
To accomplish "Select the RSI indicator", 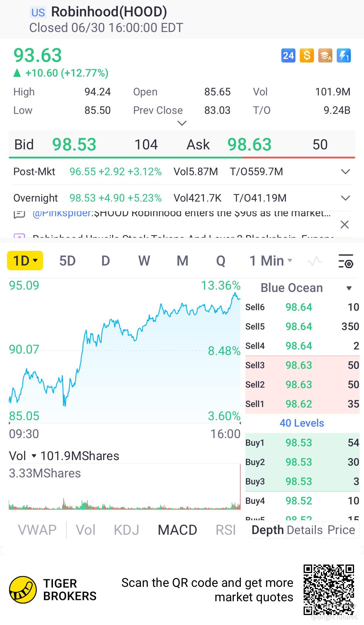I will (x=226, y=530).
